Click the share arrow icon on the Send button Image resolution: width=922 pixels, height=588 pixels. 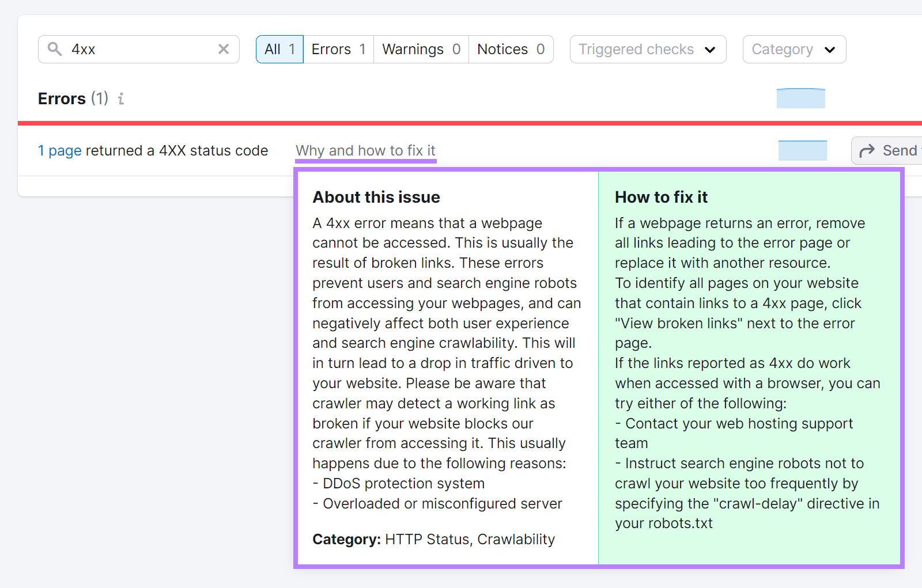(x=867, y=150)
